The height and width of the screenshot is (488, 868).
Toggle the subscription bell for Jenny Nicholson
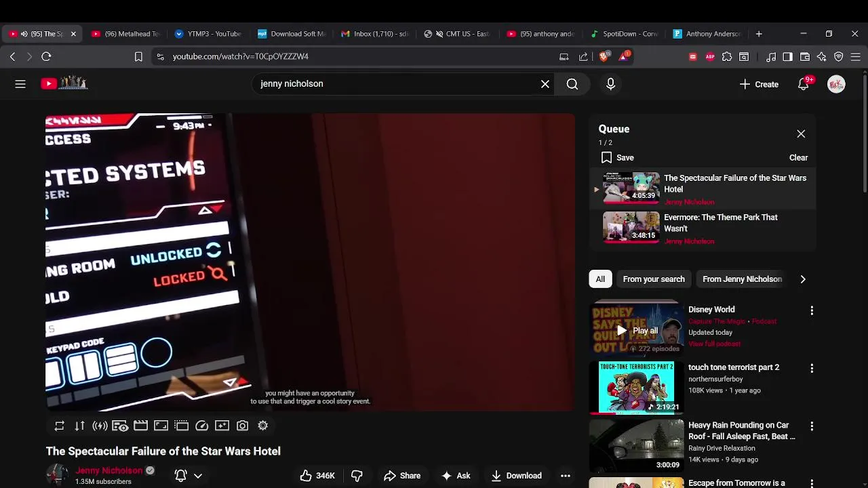click(181, 476)
